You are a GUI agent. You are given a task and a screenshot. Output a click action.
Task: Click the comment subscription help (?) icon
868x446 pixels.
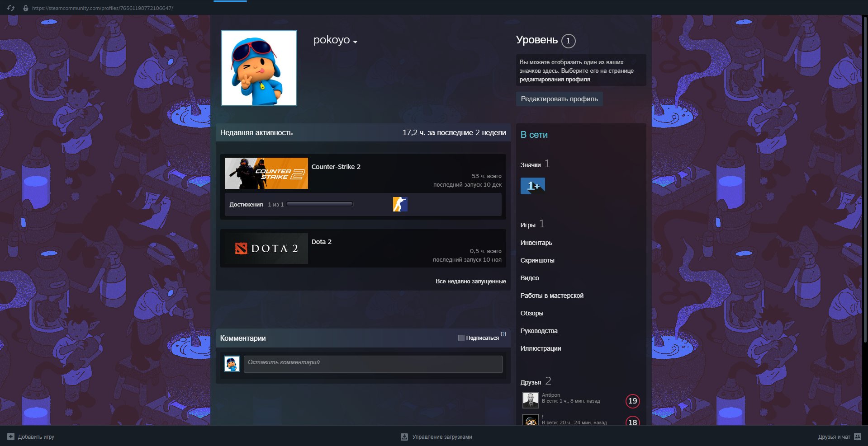tap(503, 334)
